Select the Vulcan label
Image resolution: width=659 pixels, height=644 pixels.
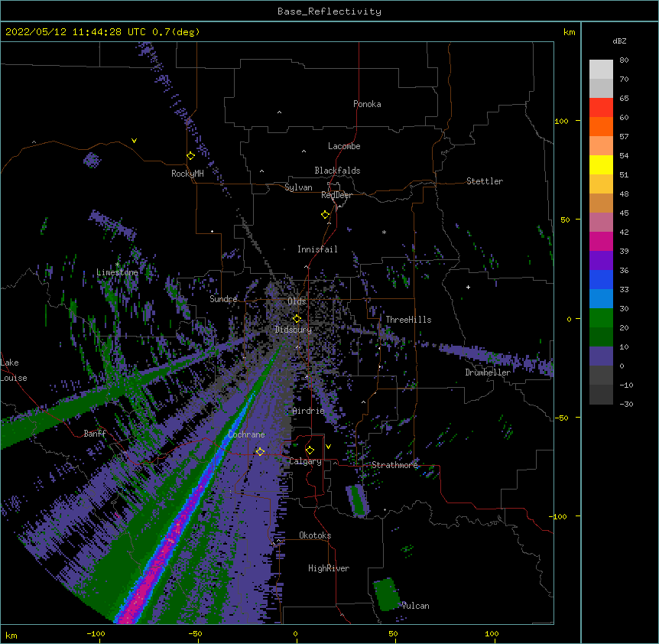tap(415, 606)
